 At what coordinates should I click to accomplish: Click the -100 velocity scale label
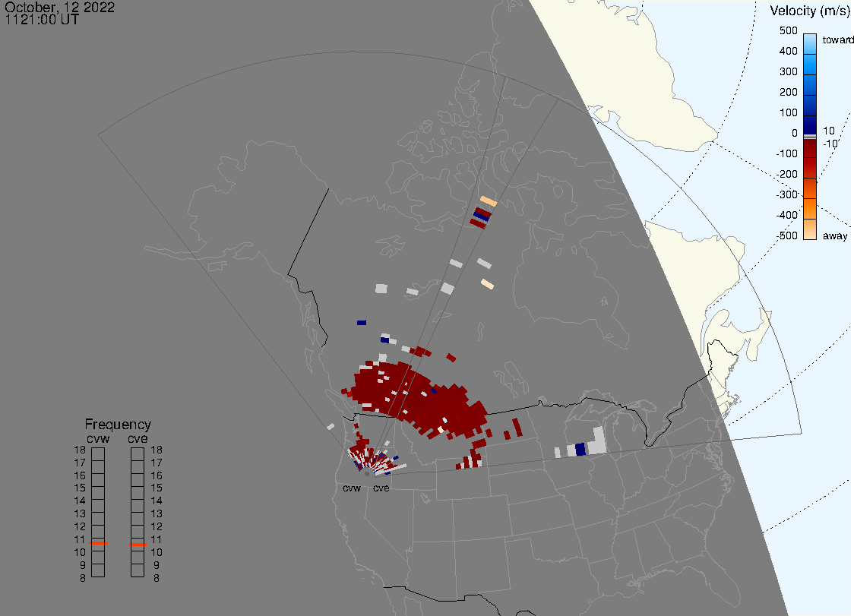[786, 153]
